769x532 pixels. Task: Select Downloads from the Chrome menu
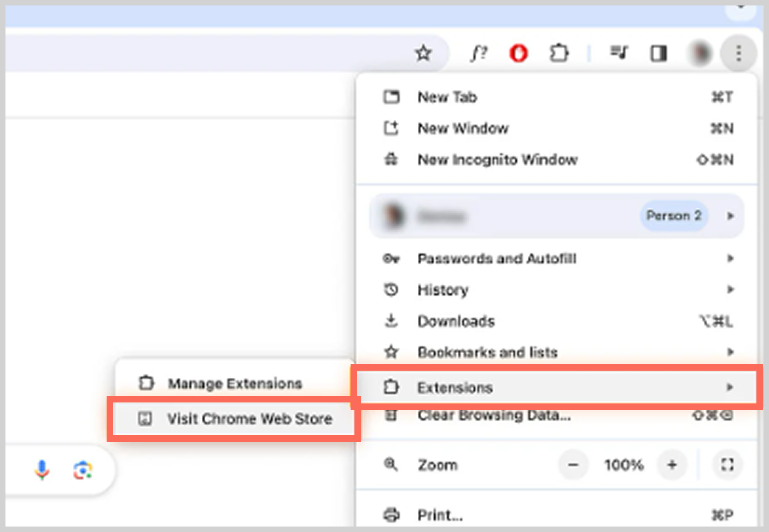click(456, 321)
